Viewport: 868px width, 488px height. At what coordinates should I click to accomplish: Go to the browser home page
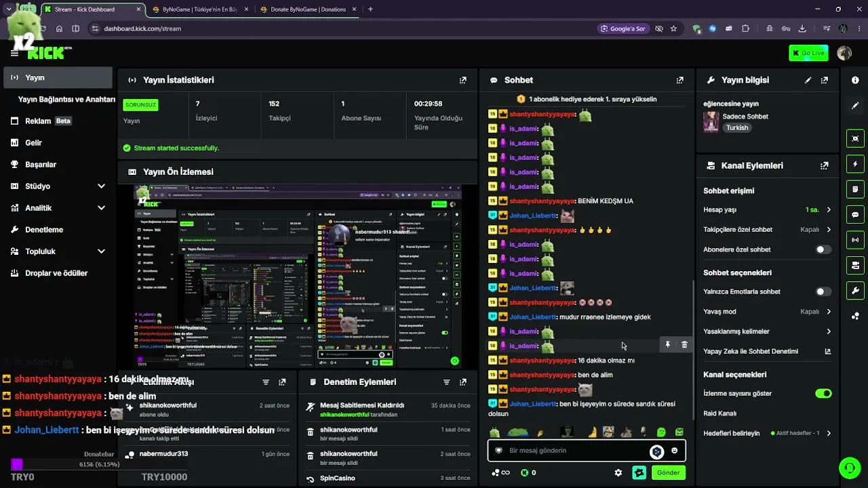coord(59,28)
